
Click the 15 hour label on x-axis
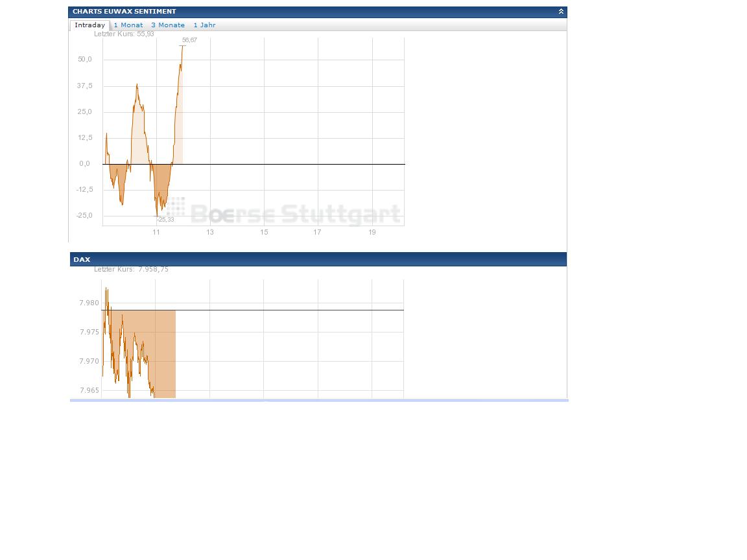click(x=265, y=233)
